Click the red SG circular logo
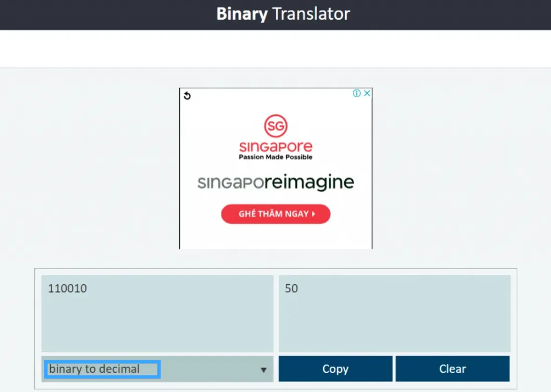The width and height of the screenshot is (551, 392). [276, 126]
